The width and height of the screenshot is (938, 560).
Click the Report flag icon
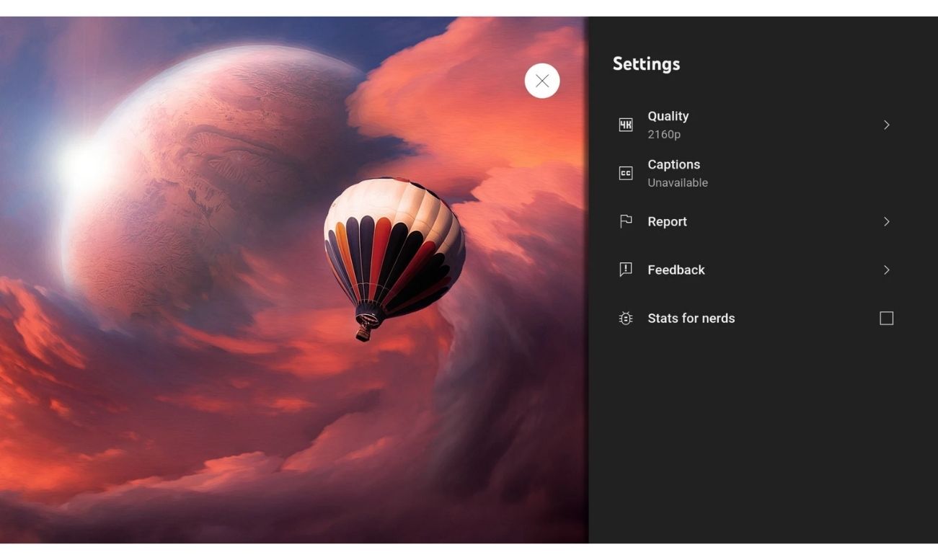coord(625,221)
